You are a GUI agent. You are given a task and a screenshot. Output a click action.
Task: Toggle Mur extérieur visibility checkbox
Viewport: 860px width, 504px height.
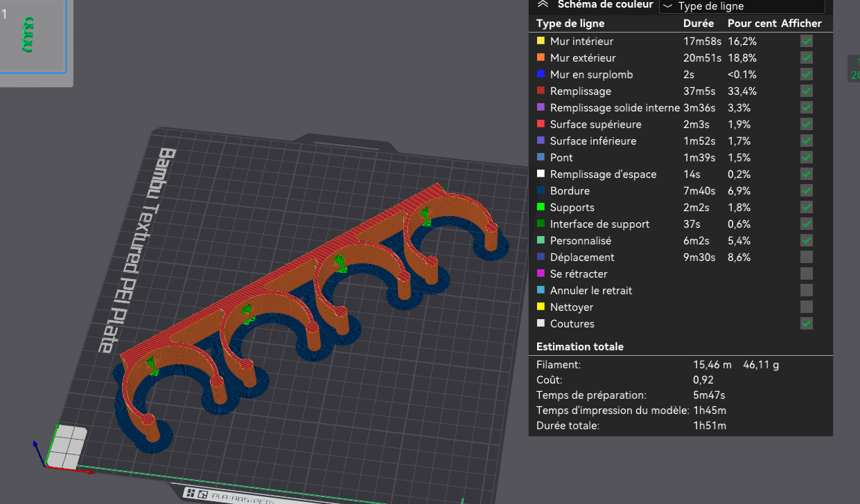(806, 58)
